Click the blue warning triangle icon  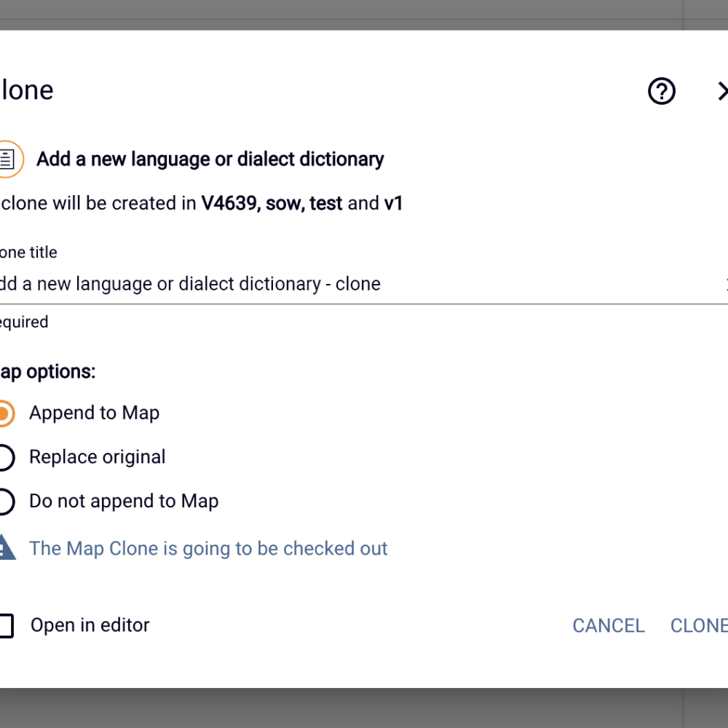(x=7, y=547)
